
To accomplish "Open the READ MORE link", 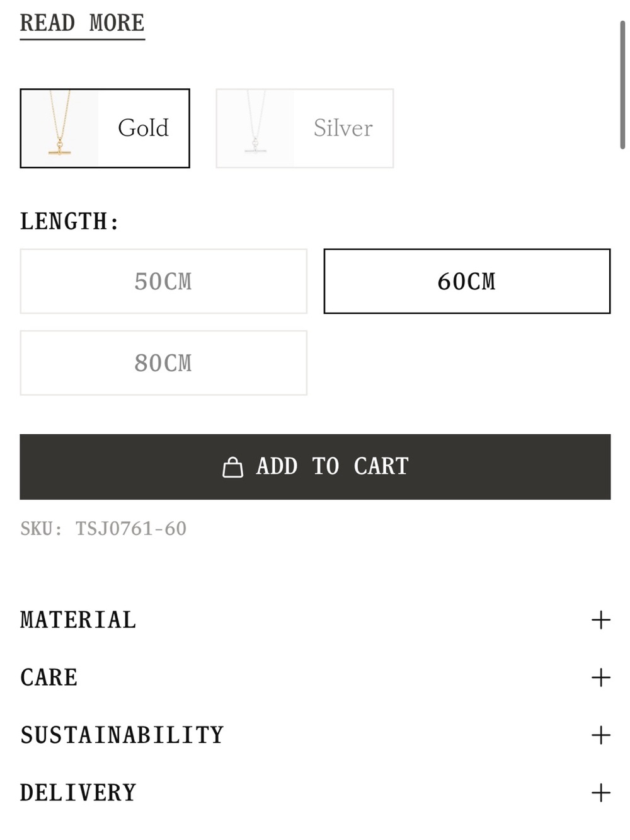I will (82, 24).
